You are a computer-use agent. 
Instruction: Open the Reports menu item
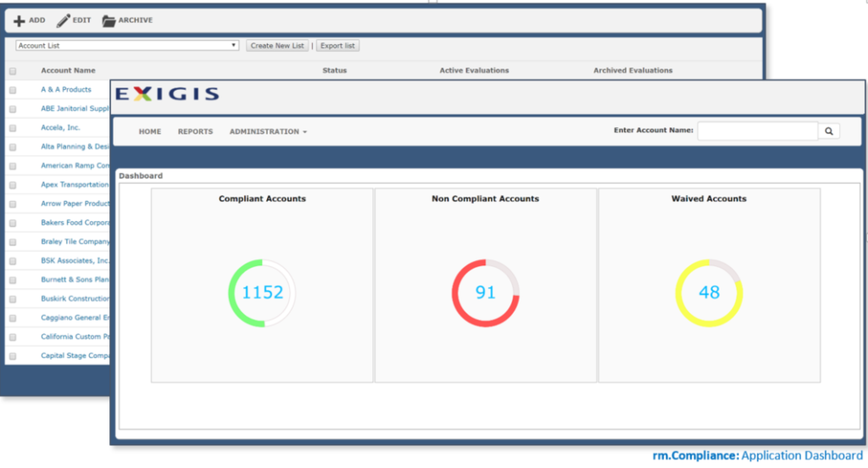(196, 131)
